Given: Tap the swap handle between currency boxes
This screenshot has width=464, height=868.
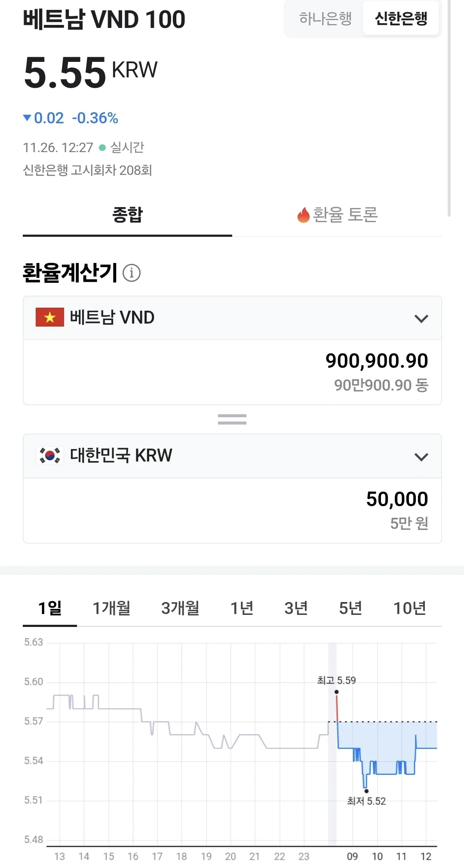Looking at the screenshot, I should (x=232, y=419).
